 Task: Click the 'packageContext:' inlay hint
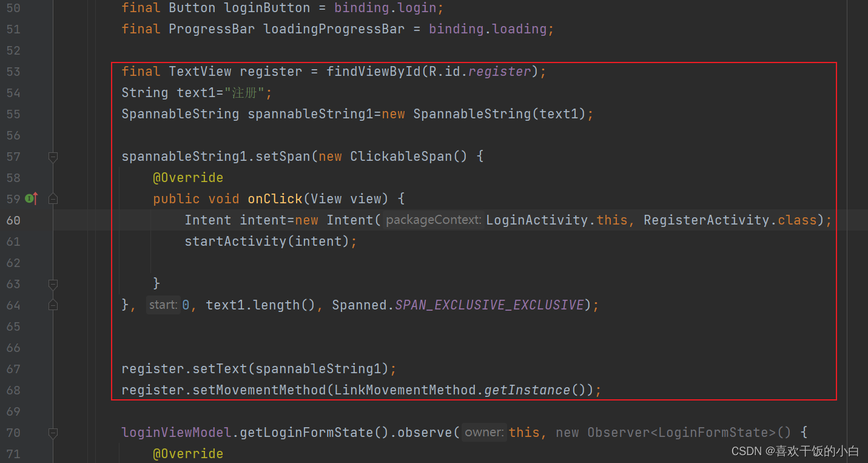coord(433,220)
